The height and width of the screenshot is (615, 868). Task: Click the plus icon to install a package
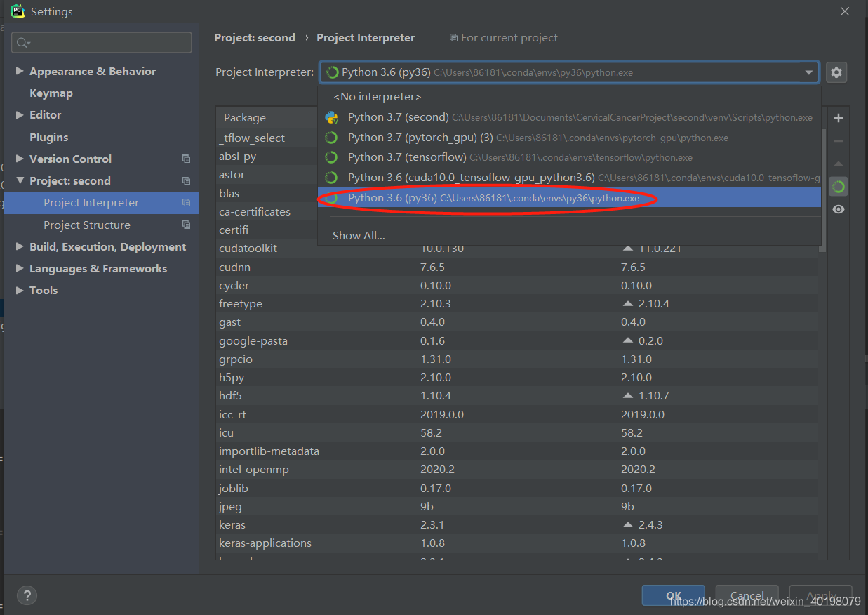coord(839,118)
